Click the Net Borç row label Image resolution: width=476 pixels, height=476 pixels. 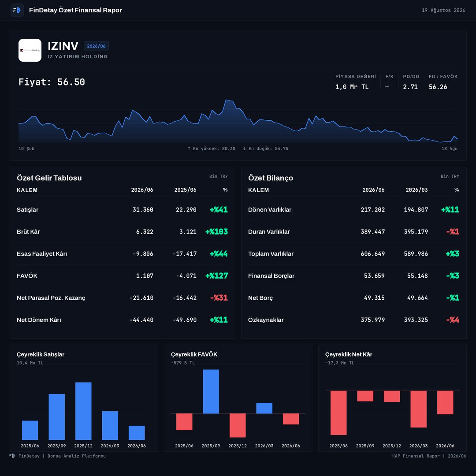pos(260,298)
